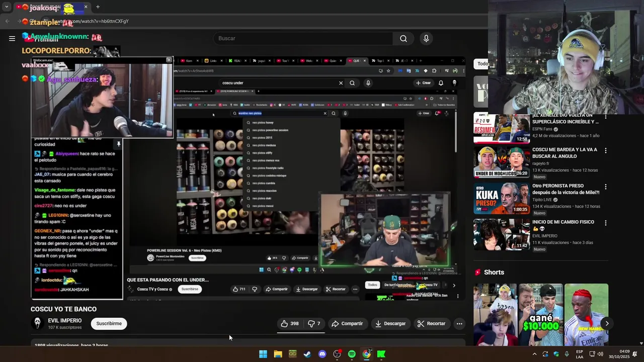Viewport: 644px width, 362px height.
Task: Open EVIL IMPERIO channel avatar
Action: click(37, 323)
